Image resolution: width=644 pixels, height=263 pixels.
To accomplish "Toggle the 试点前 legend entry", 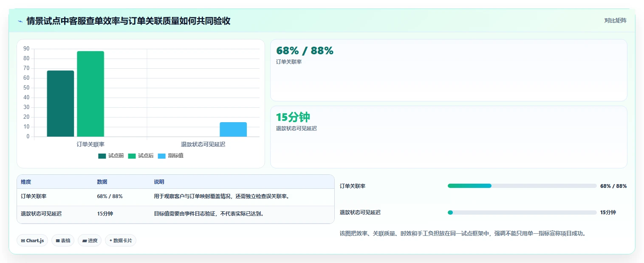I will click(111, 156).
